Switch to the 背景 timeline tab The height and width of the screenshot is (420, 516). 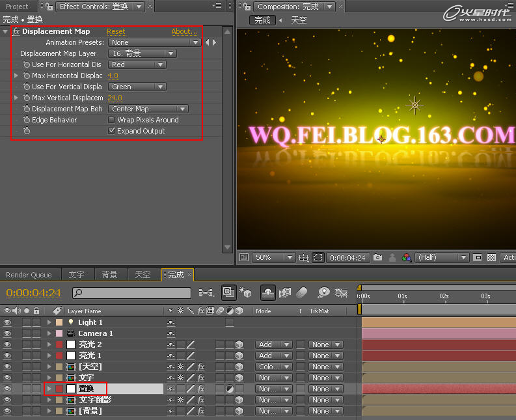[109, 275]
